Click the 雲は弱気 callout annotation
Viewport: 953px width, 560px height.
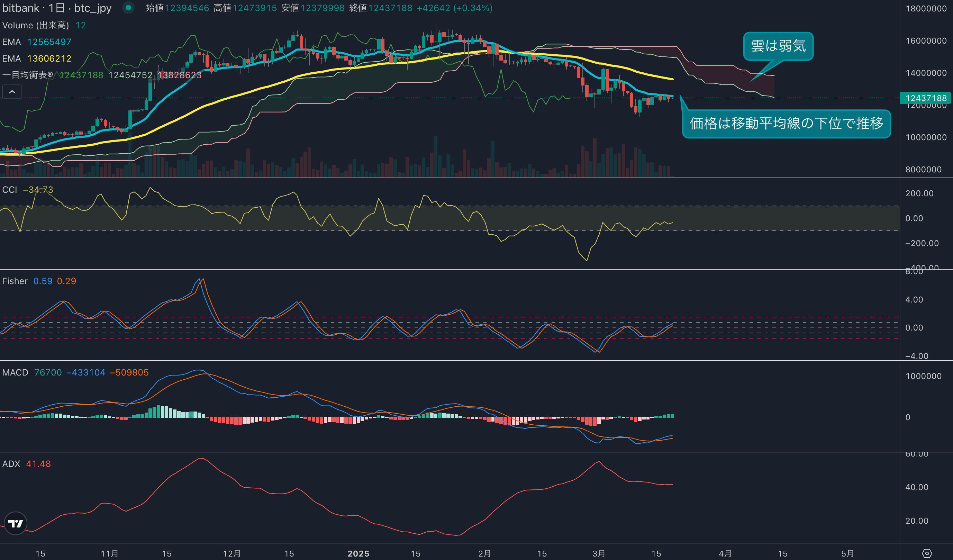778,46
